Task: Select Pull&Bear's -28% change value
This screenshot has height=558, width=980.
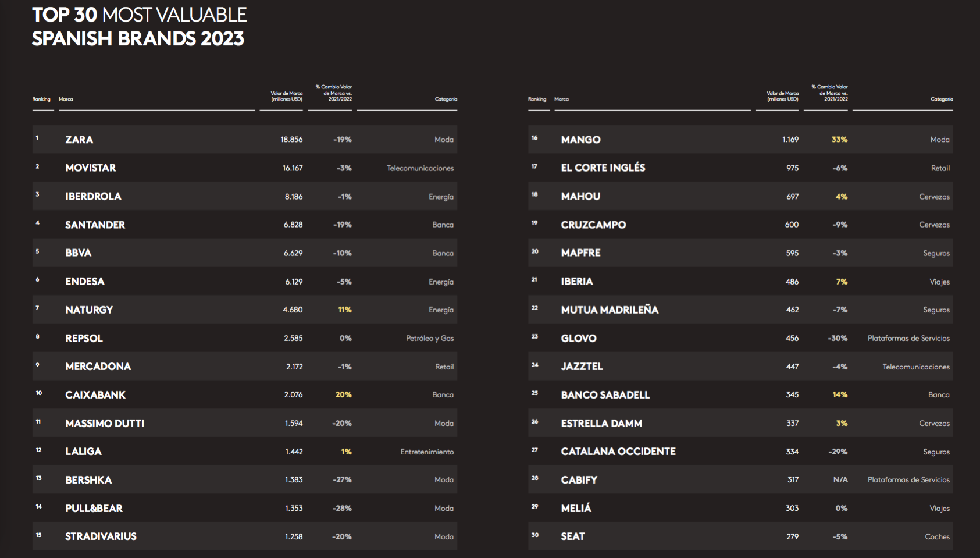Action: click(x=343, y=508)
